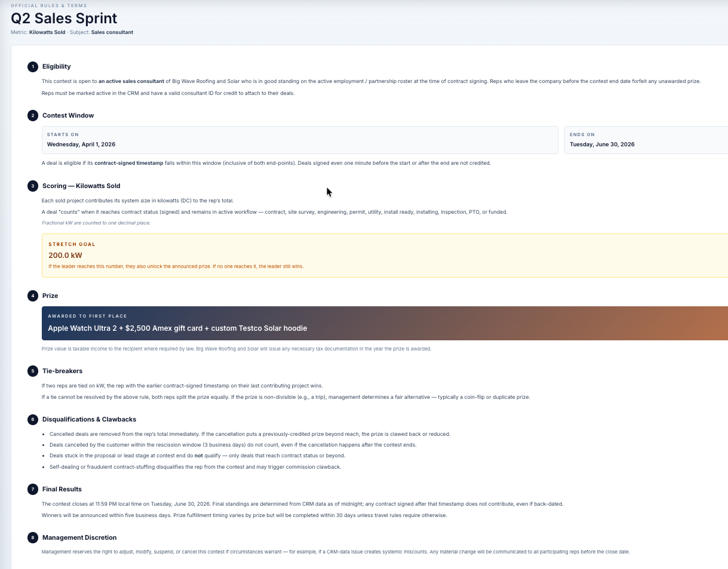Image resolution: width=728 pixels, height=569 pixels.
Task: Click the Official Rules & Terms label
Action: [49, 5]
